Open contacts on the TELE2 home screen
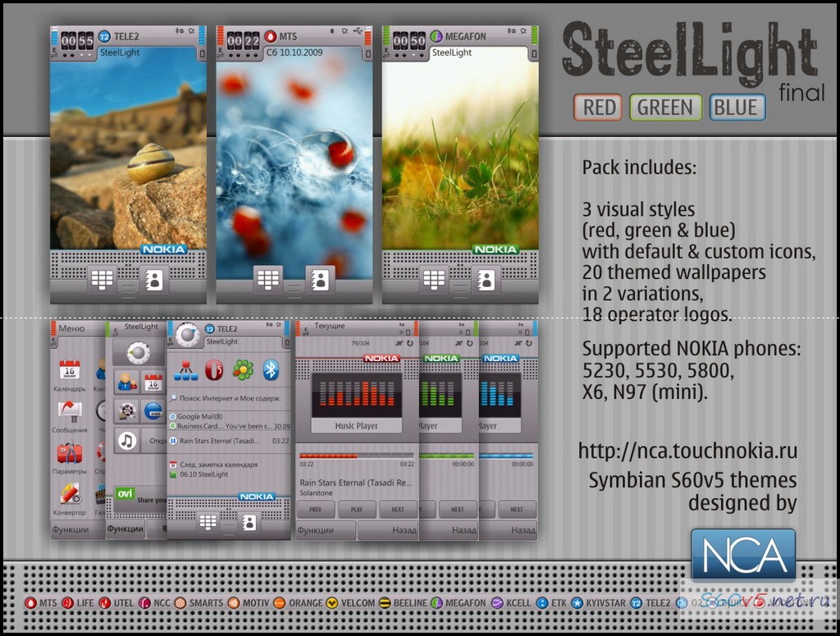The image size is (840, 636). 153,279
